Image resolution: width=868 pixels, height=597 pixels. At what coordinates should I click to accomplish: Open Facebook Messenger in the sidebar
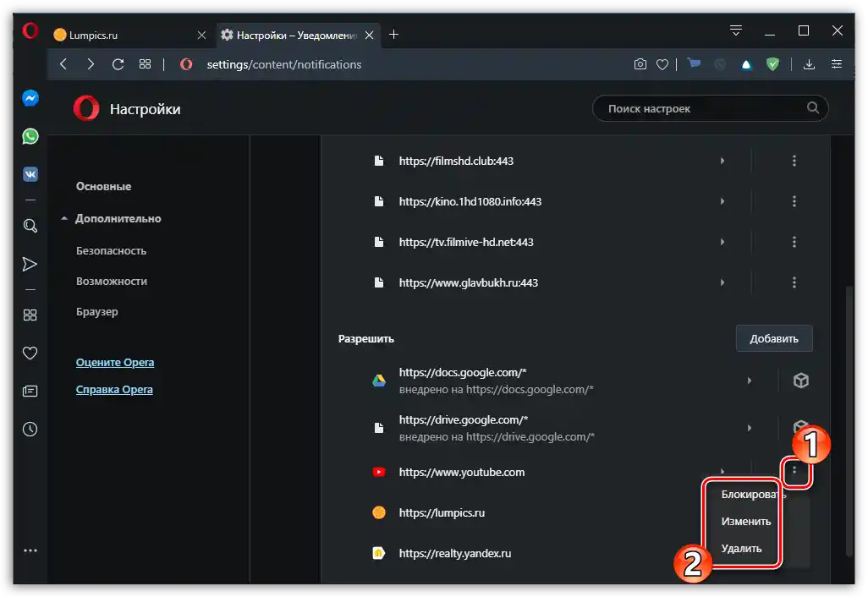click(x=30, y=98)
